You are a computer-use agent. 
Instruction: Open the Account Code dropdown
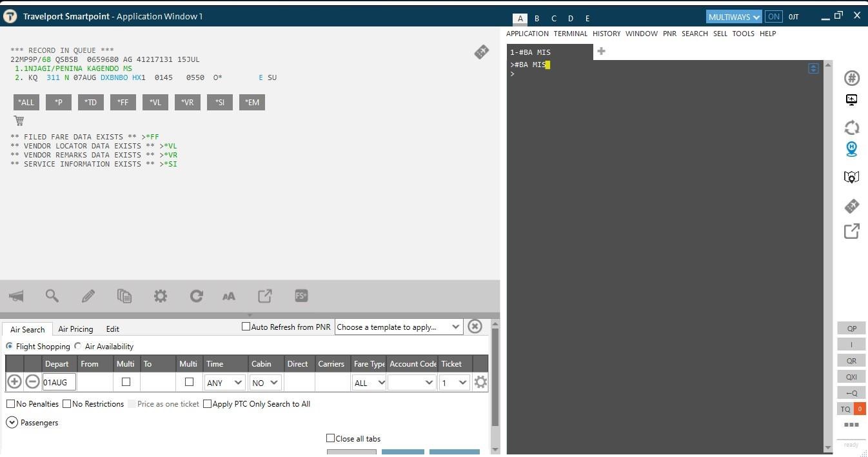pos(412,383)
